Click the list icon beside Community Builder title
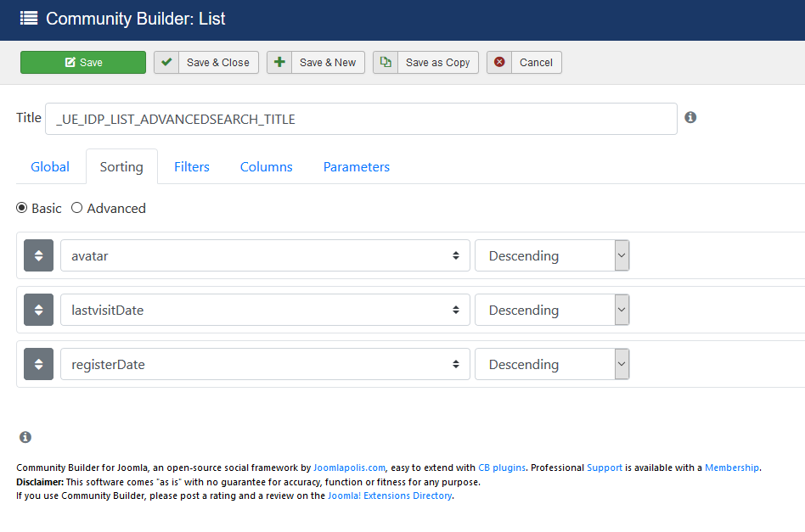This screenshot has height=532, width=805. pos(29,19)
